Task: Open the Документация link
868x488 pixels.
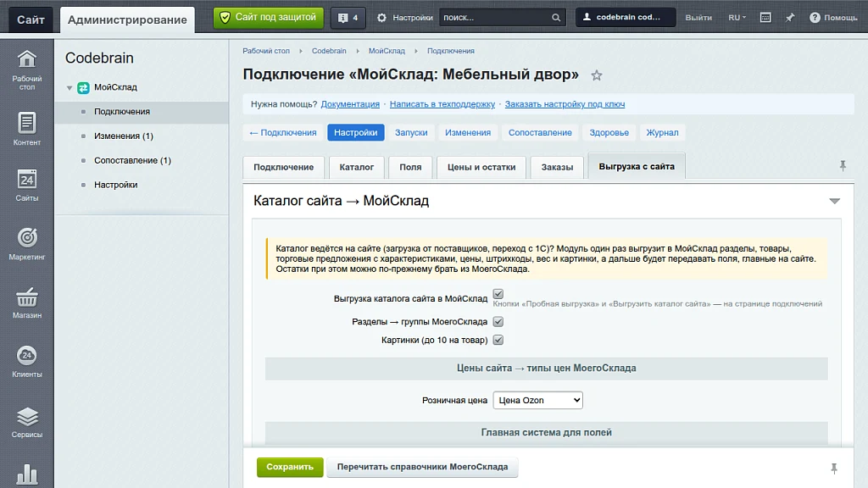Action: click(x=350, y=104)
